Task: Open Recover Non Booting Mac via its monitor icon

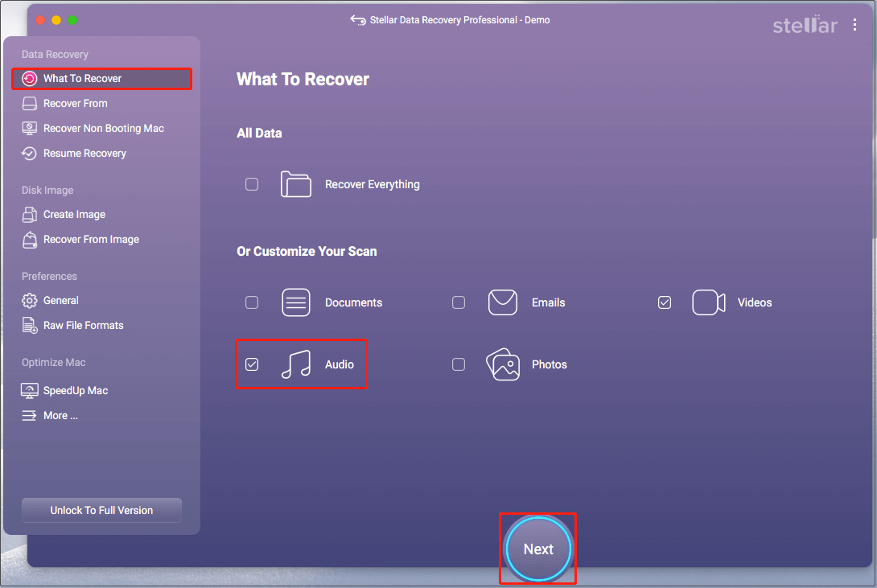Action: (x=28, y=128)
